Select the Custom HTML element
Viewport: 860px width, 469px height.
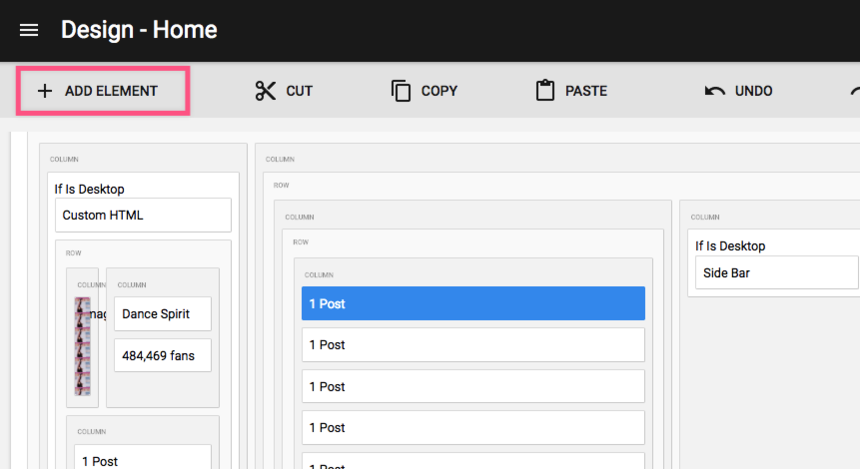(x=143, y=215)
